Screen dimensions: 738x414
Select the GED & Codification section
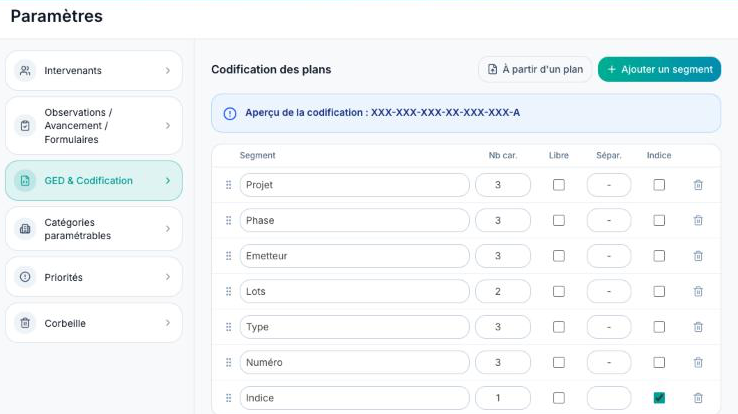click(x=94, y=181)
